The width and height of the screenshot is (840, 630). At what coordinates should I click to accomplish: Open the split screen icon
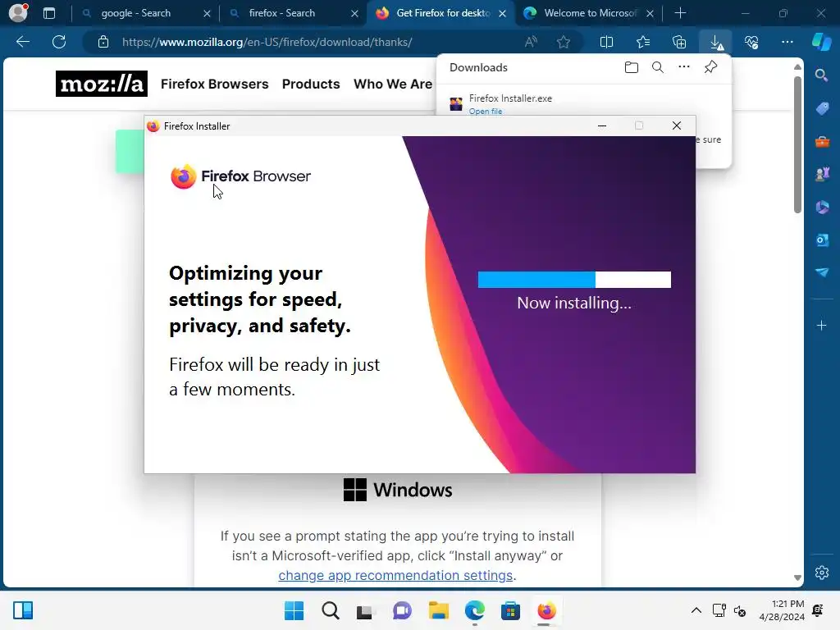pyautogui.click(x=606, y=42)
